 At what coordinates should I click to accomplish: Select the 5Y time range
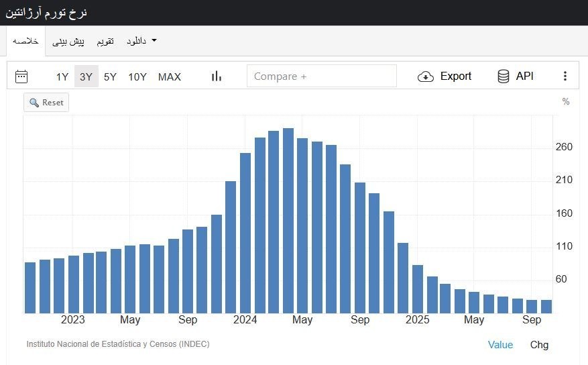pos(110,76)
